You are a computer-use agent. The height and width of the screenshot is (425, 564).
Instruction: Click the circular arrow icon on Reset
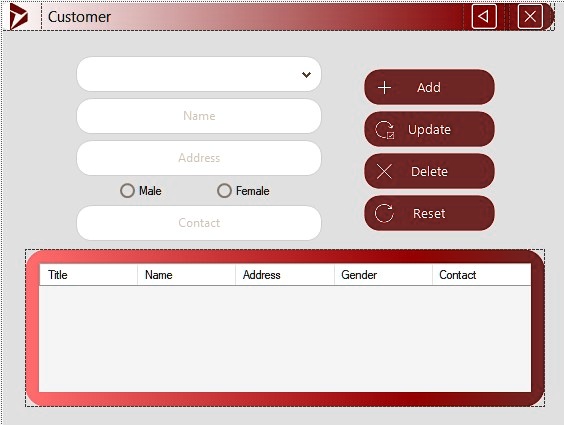click(x=384, y=213)
